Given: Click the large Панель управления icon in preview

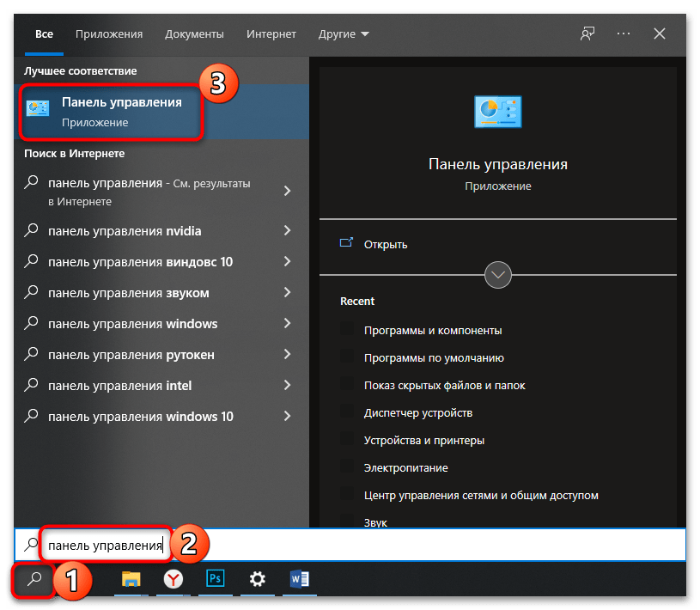Looking at the screenshot, I should click(x=498, y=112).
